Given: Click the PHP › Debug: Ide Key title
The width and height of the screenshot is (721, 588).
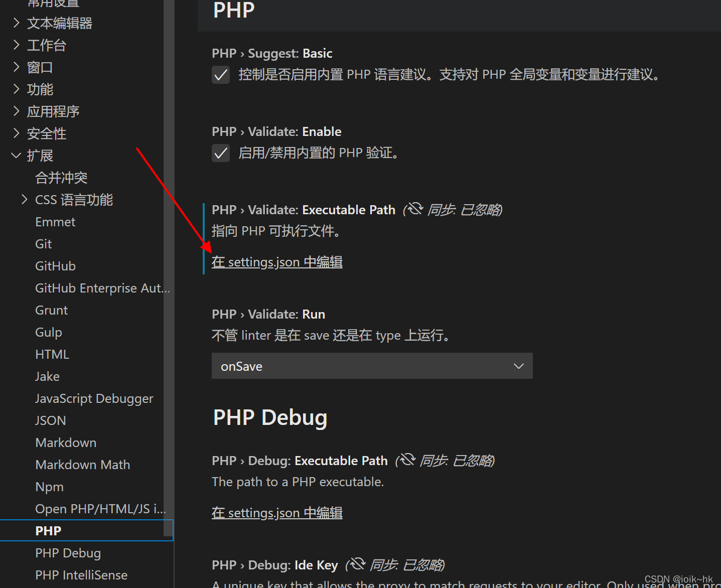Looking at the screenshot, I should point(275,565).
